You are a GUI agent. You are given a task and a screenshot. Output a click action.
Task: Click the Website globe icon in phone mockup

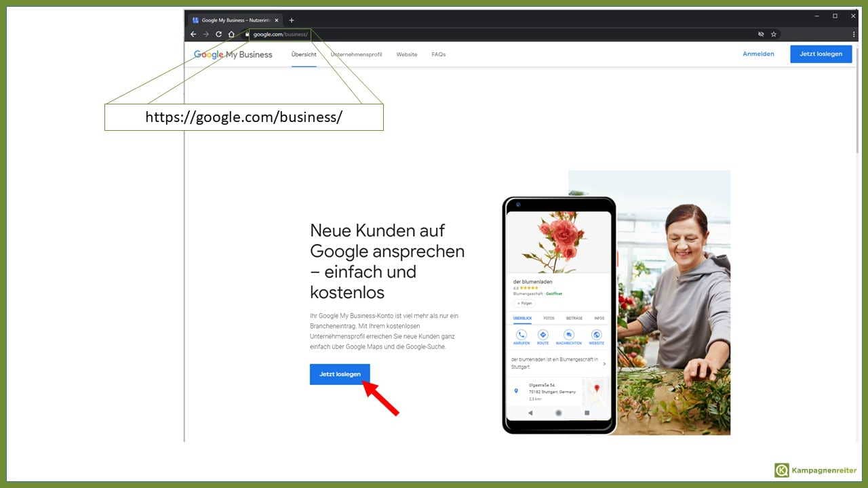pyautogui.click(x=596, y=335)
